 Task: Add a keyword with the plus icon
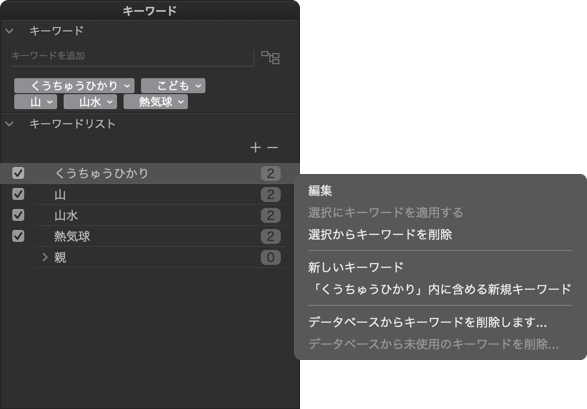click(255, 147)
